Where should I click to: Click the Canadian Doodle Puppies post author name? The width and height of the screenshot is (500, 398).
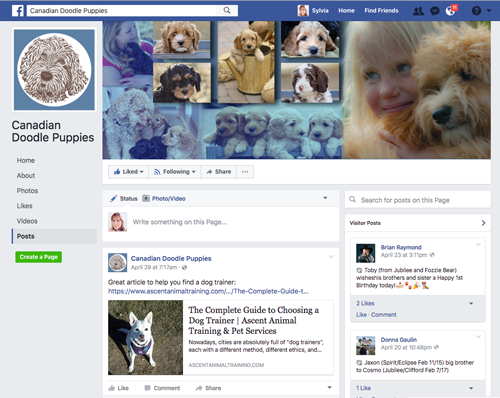tap(171, 258)
